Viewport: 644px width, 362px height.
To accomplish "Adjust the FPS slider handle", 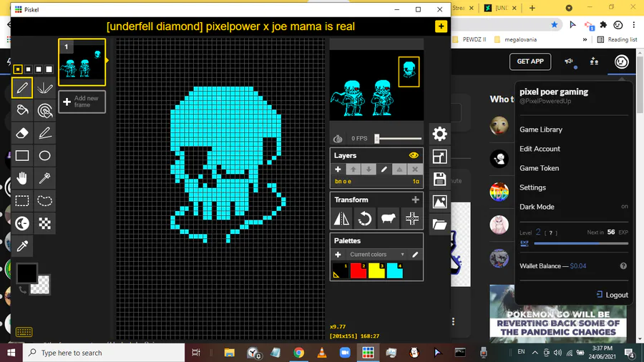I will point(376,139).
